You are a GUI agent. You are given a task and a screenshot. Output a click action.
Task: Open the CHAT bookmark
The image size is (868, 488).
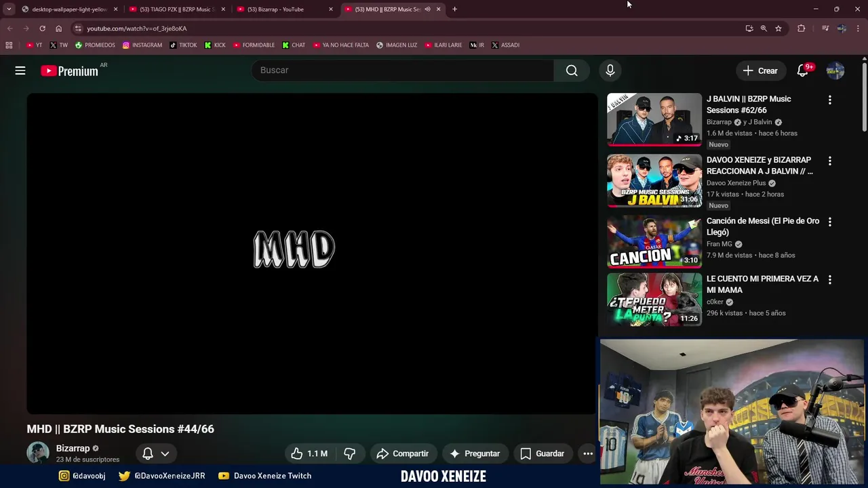click(x=294, y=45)
